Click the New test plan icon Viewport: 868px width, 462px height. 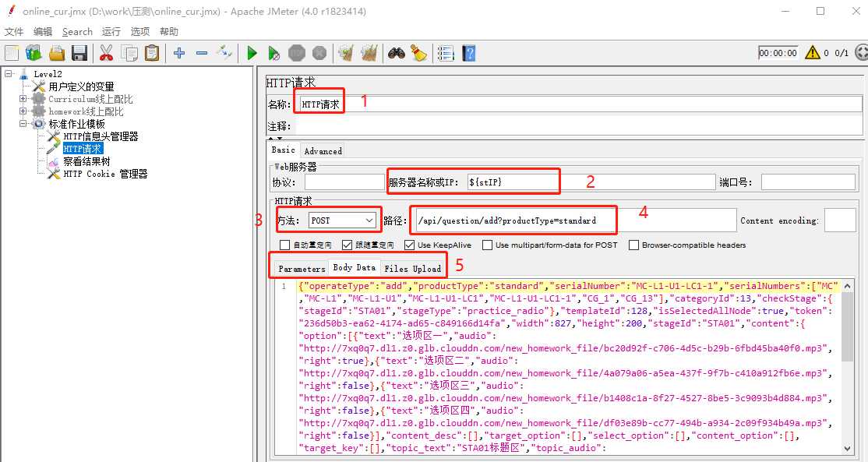(12, 53)
